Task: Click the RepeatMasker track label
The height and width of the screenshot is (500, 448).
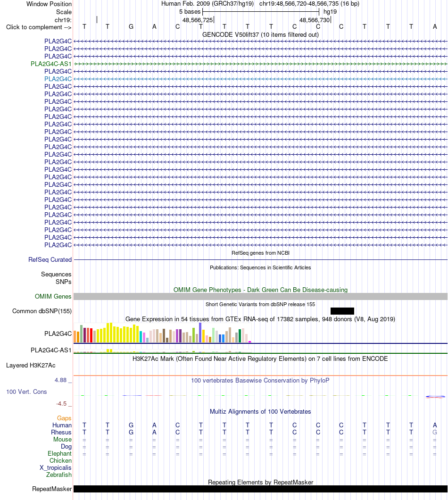Action: [52, 489]
